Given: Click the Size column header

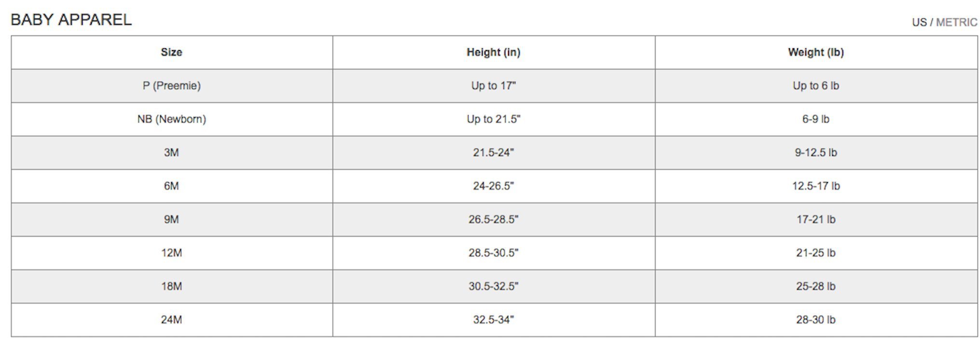Looking at the screenshot, I should tap(171, 52).
